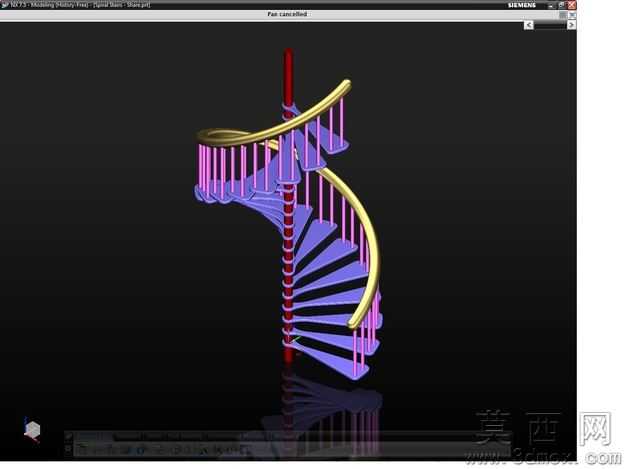Restore down the NX window
Image resolution: width=639 pixels, height=469 pixels.
click(561, 5)
